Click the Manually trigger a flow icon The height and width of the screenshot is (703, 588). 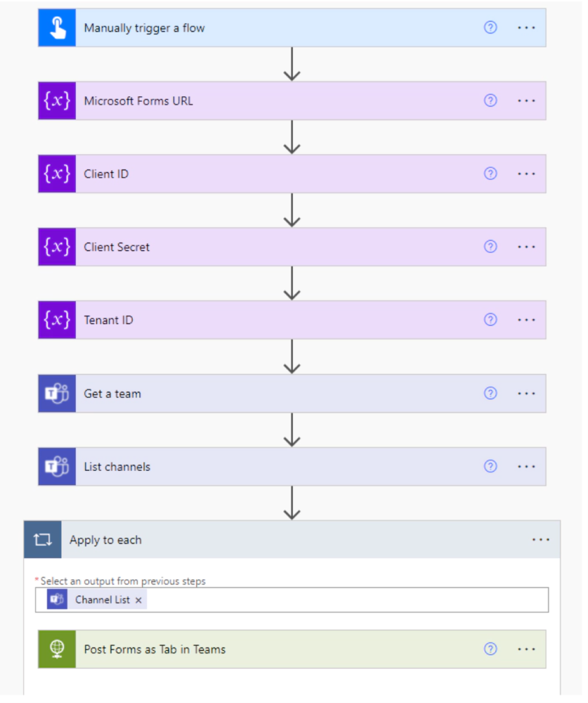pyautogui.click(x=56, y=27)
